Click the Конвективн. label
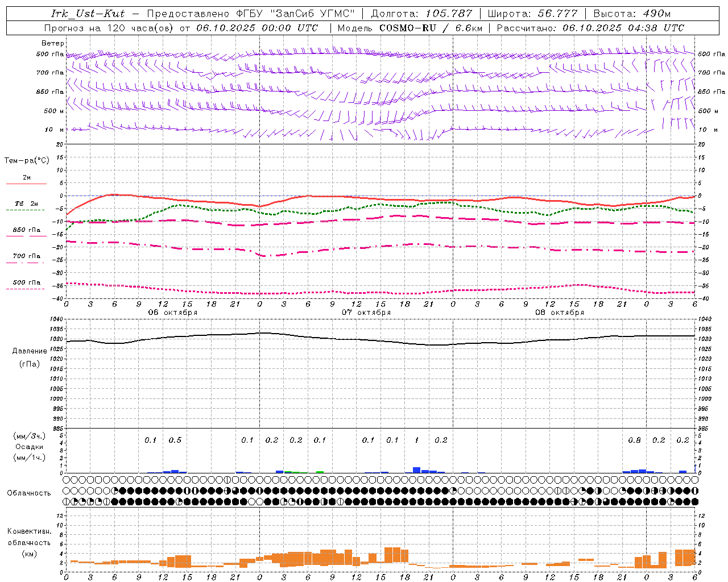 29,531
